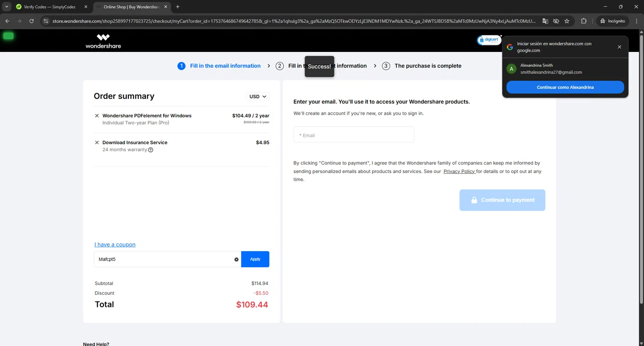Open the Chrome three-dot menu

[636, 21]
